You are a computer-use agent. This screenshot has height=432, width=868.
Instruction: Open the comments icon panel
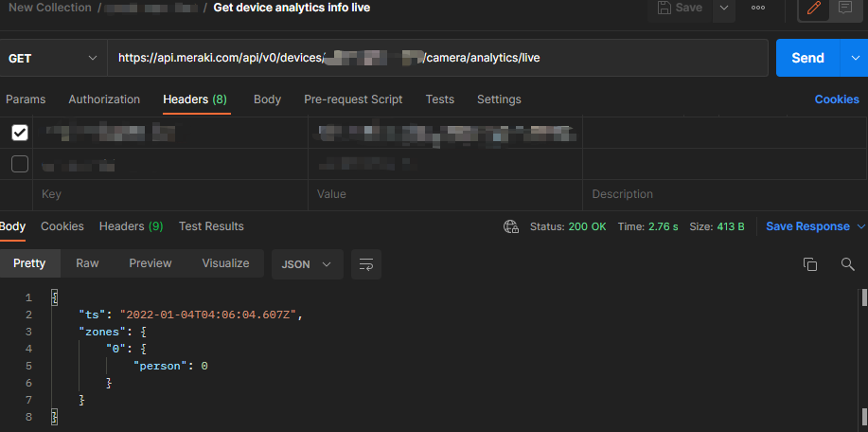coord(845,8)
